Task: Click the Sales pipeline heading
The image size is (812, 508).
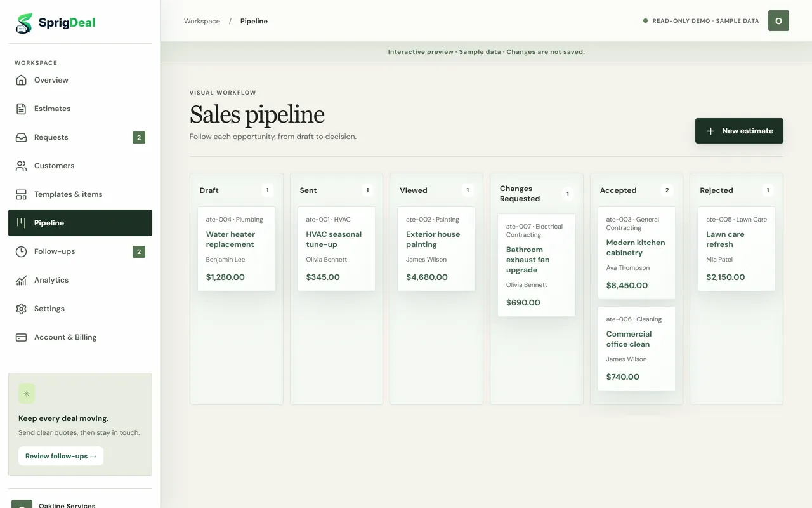Action: point(257,115)
